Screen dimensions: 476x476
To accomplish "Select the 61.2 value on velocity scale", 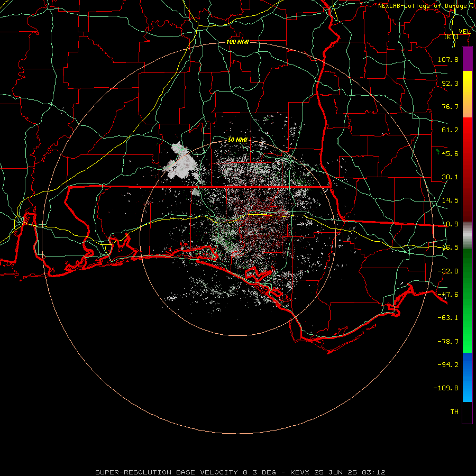I will (x=450, y=130).
